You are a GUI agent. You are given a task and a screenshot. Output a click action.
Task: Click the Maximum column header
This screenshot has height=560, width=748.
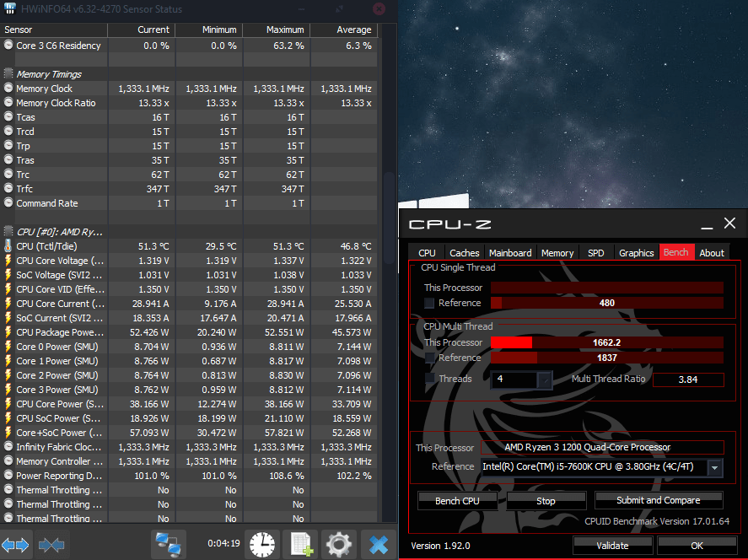click(277, 30)
